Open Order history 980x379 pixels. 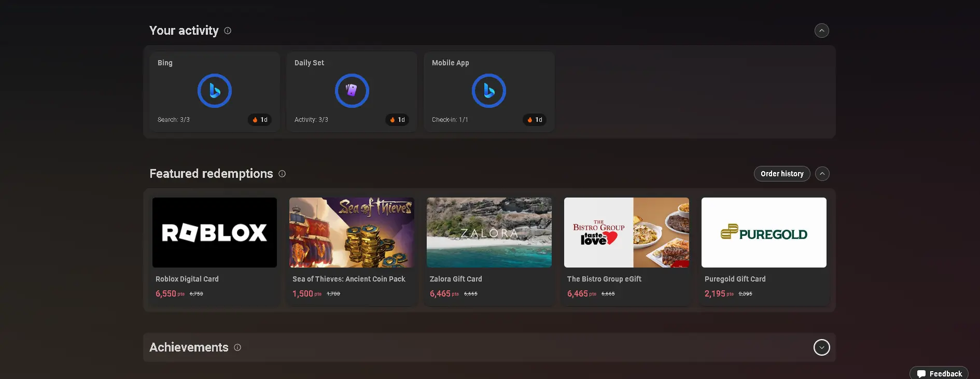click(x=782, y=174)
